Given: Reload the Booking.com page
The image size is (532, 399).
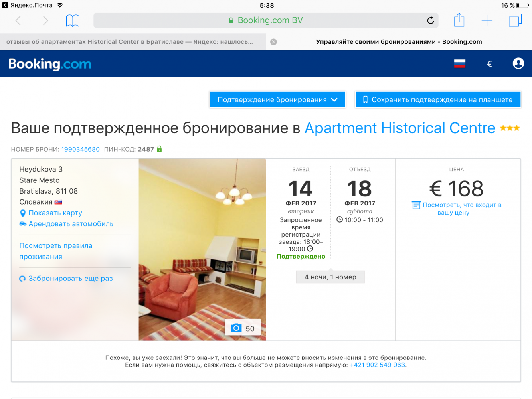Looking at the screenshot, I should coord(430,20).
